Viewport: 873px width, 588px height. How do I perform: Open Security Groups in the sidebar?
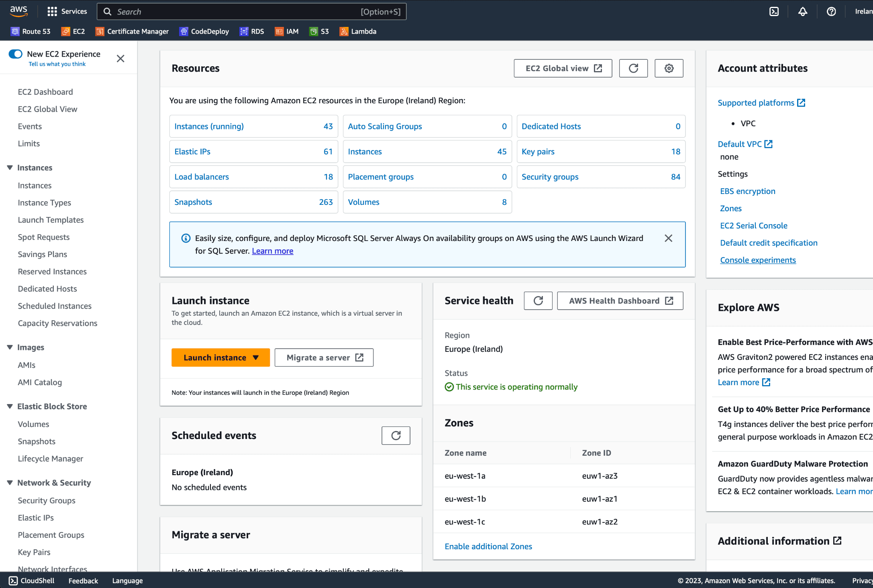(47, 500)
